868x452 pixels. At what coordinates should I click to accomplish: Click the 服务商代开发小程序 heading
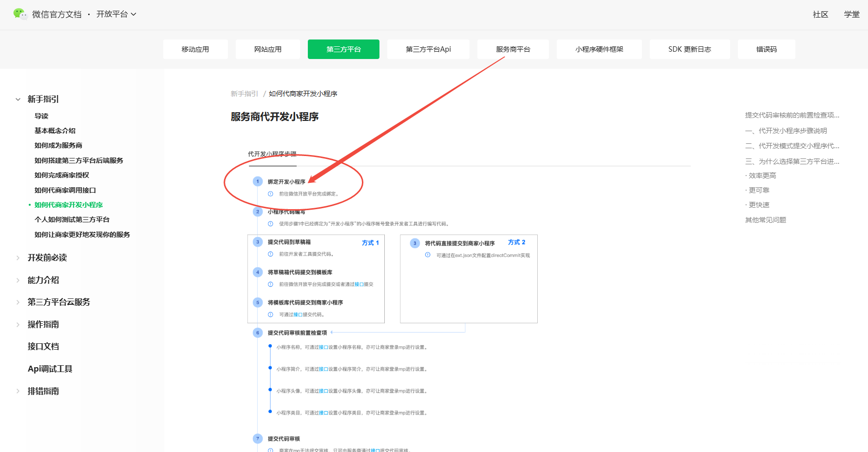click(x=275, y=117)
